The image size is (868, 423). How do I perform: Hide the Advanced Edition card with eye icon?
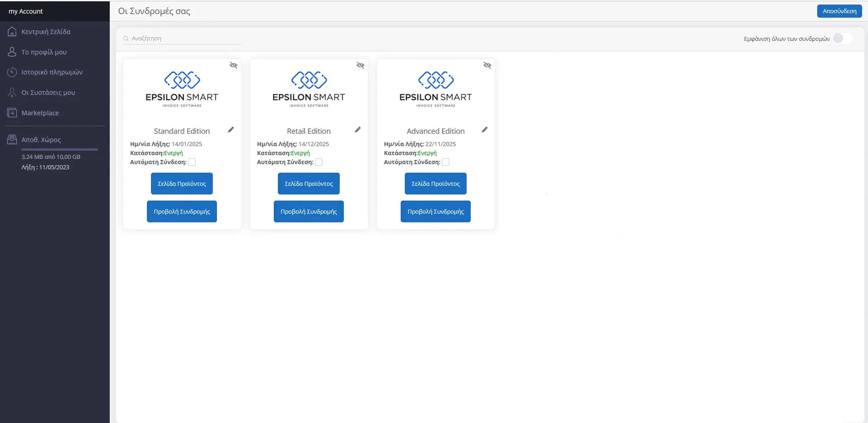tap(488, 65)
